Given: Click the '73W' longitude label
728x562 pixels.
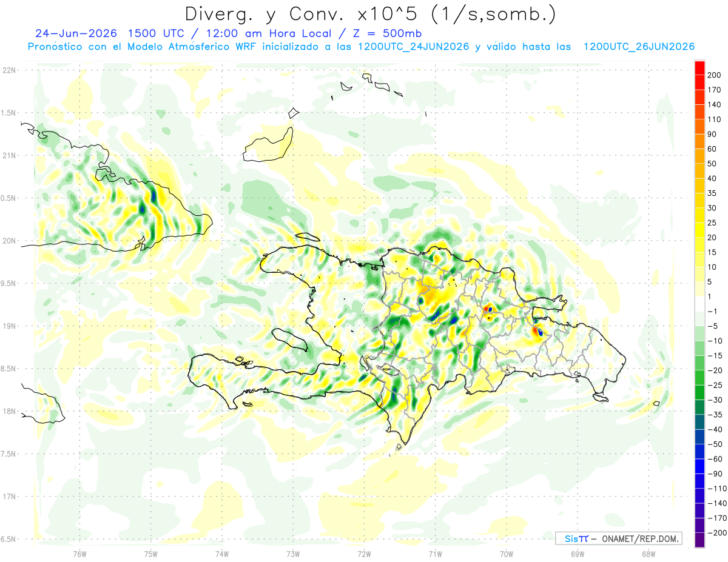Looking at the screenshot, I should (293, 554).
